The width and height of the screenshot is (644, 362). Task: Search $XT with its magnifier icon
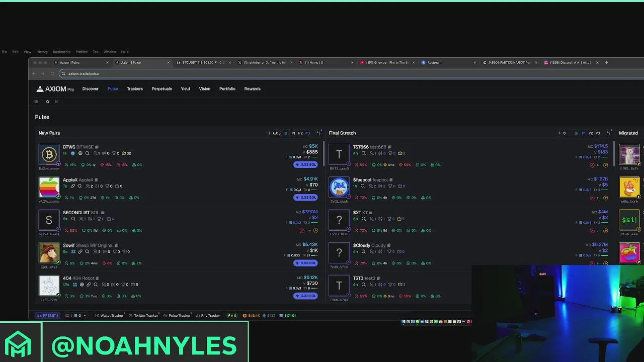click(x=363, y=219)
